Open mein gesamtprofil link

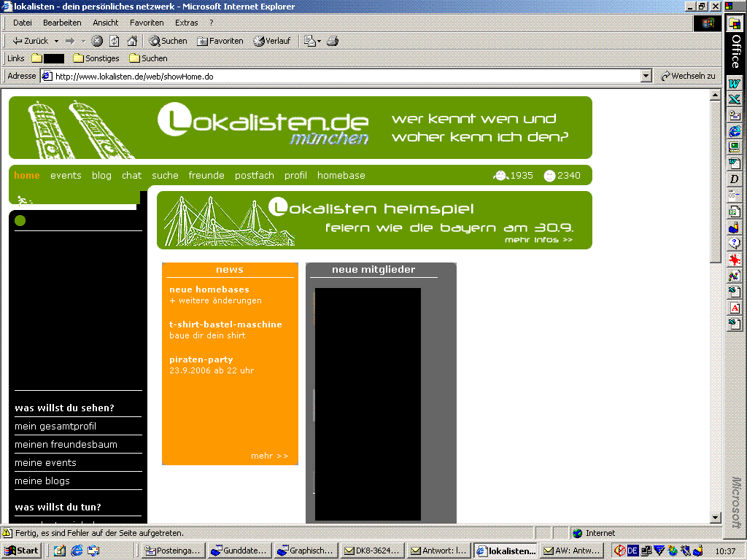(x=55, y=426)
